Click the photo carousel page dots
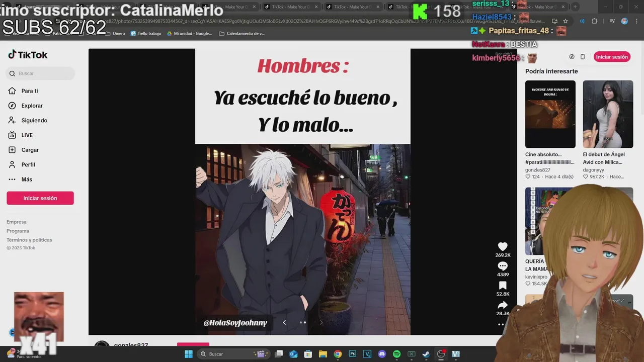Image resolution: width=644 pixels, height=362 pixels. [303, 322]
